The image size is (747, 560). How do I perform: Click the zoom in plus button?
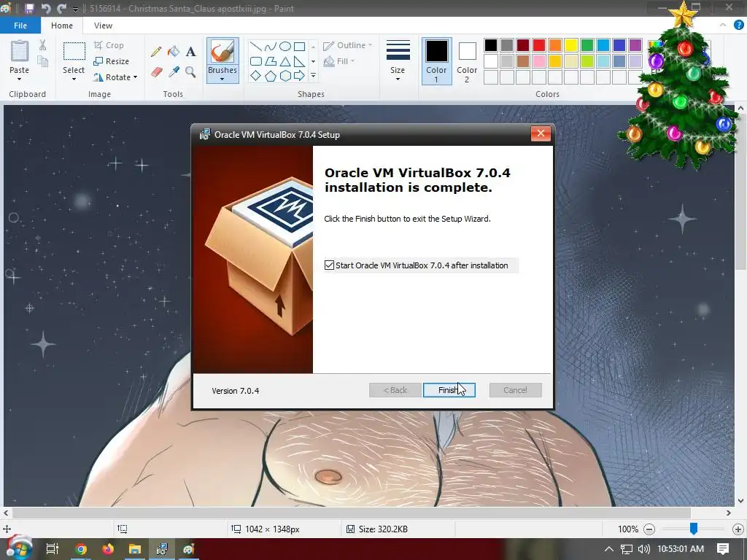point(738,529)
